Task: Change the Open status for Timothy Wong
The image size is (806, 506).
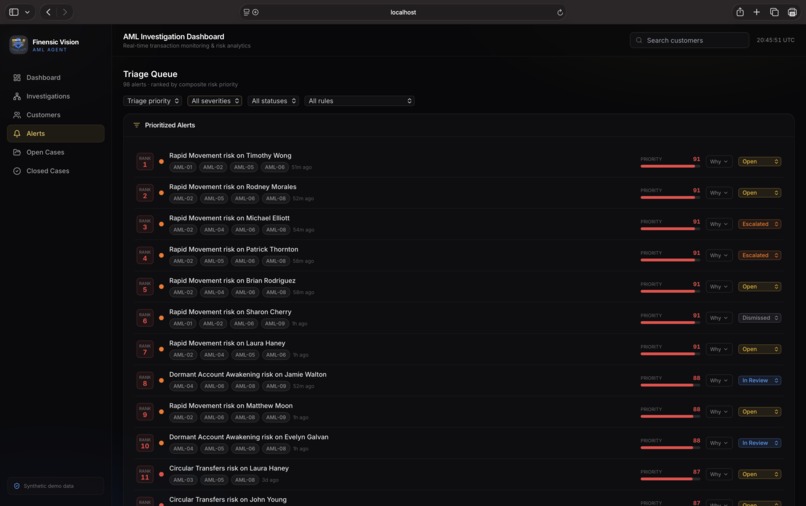Action: point(760,161)
